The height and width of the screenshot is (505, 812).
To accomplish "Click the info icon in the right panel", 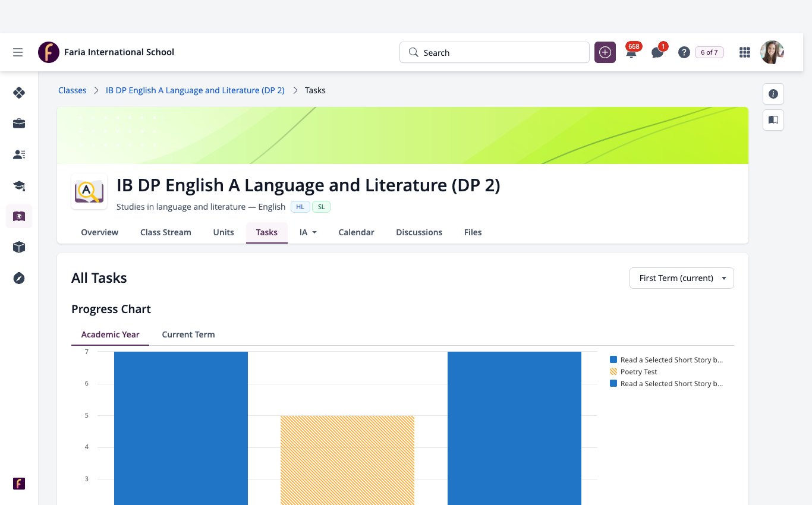I will point(773,94).
